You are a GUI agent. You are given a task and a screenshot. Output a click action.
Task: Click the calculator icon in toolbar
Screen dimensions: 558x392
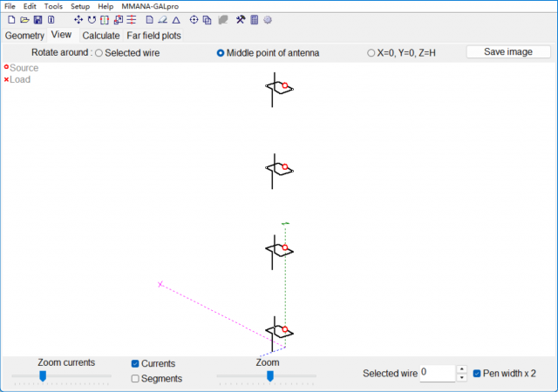point(254,19)
